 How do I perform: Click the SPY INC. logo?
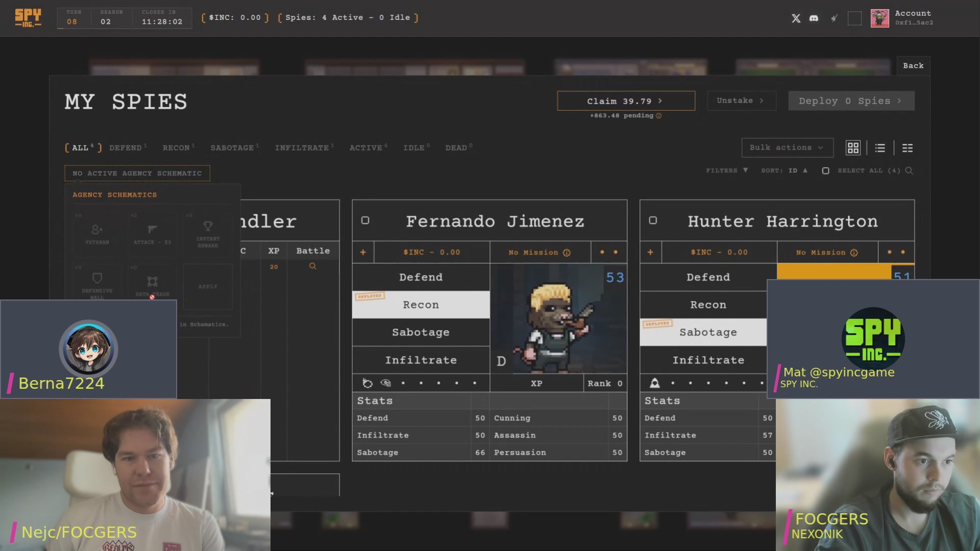pyautogui.click(x=28, y=18)
